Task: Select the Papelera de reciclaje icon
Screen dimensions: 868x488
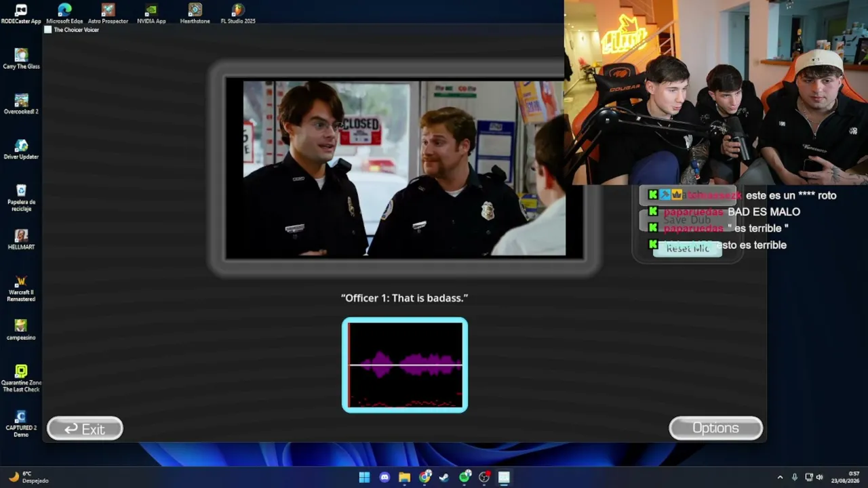Action: coord(21,197)
